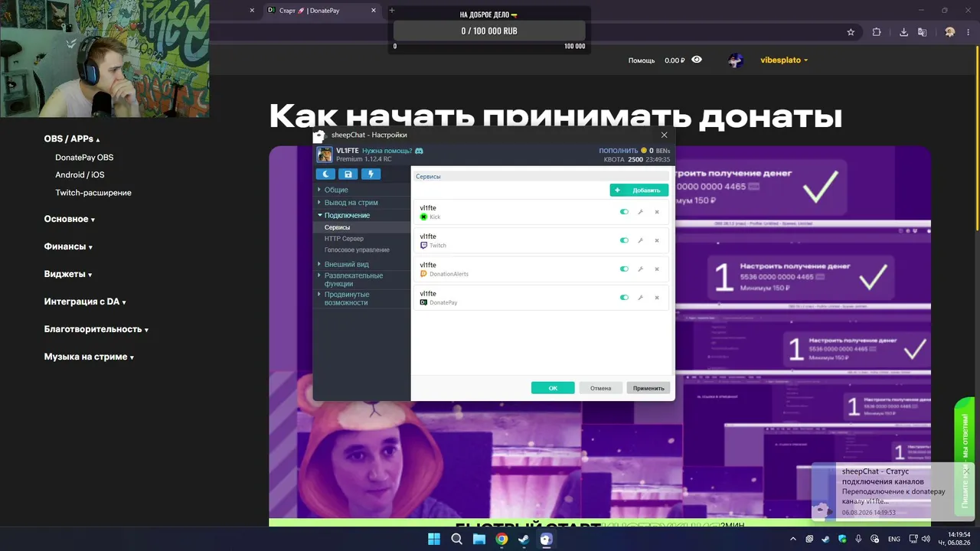Expand Интеграция с DA sidebar menu
The width and height of the screenshot is (980, 551).
point(84,302)
